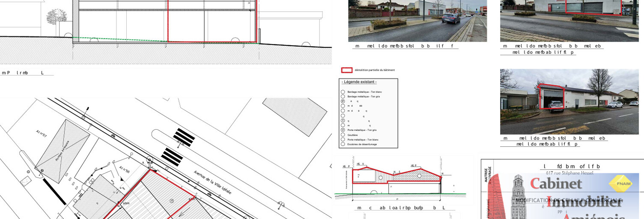Viewport: 644px width, 219px height.
Task: Select the circled V Porte métallique legend symbol
Action: pos(343,130)
